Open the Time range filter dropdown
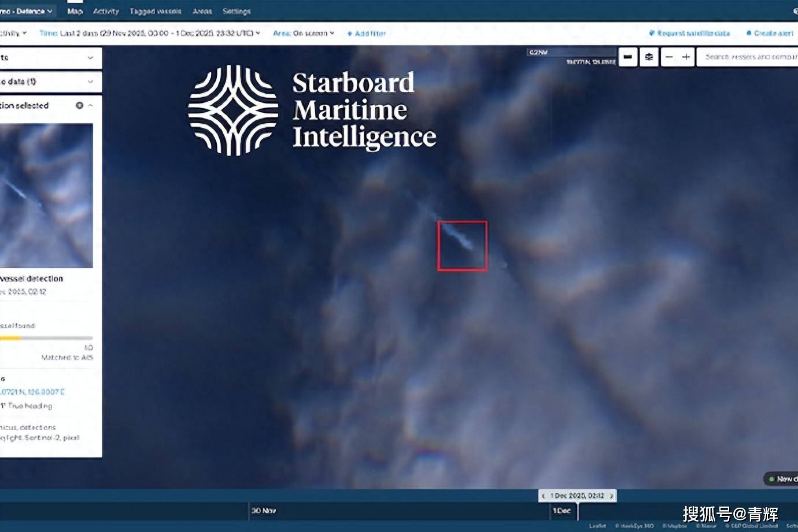798x532 pixels. 149,33
